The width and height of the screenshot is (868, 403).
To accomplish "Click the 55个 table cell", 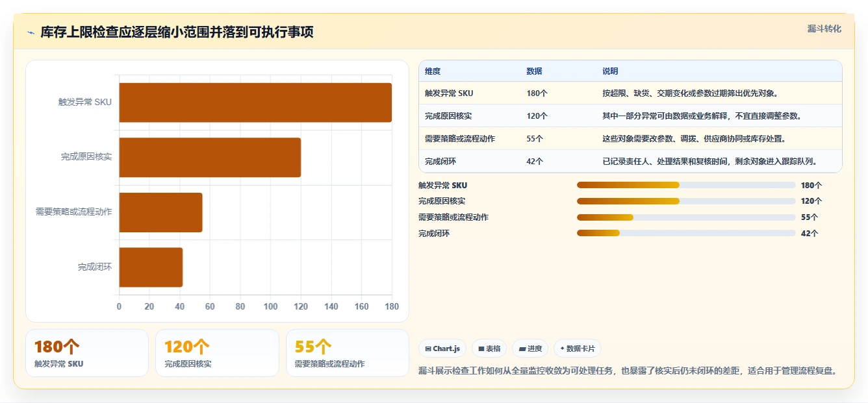I will (x=535, y=139).
